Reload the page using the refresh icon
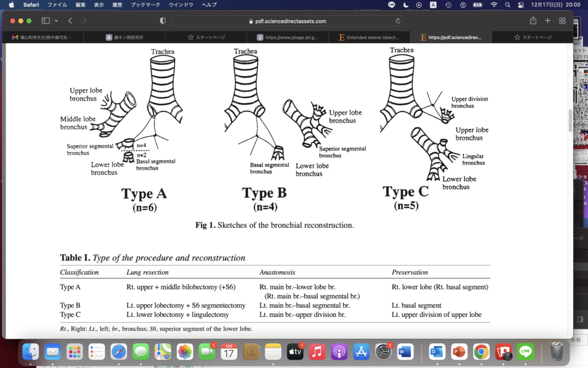The width and height of the screenshot is (588, 368). click(x=398, y=21)
